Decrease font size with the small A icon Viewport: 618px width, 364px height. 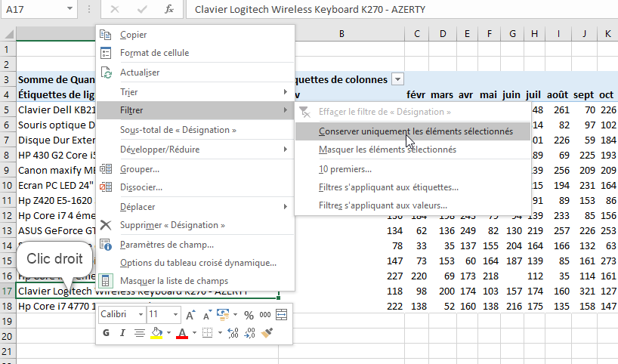click(207, 315)
